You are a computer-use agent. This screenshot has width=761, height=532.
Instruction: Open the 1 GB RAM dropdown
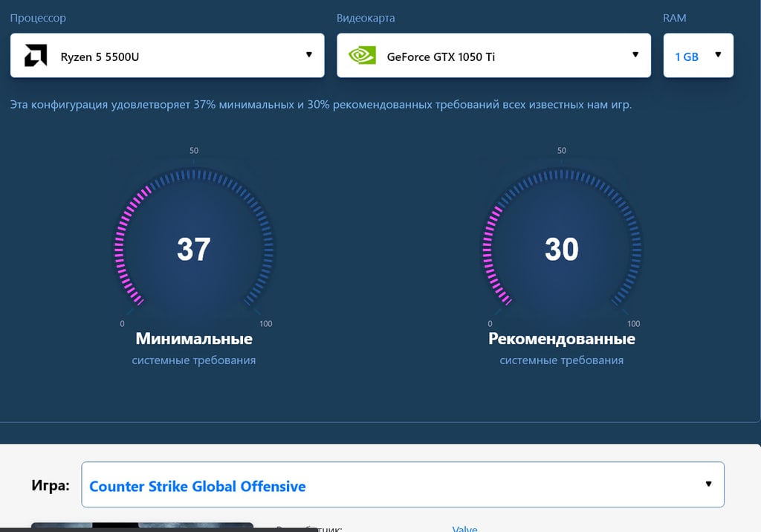click(x=699, y=55)
